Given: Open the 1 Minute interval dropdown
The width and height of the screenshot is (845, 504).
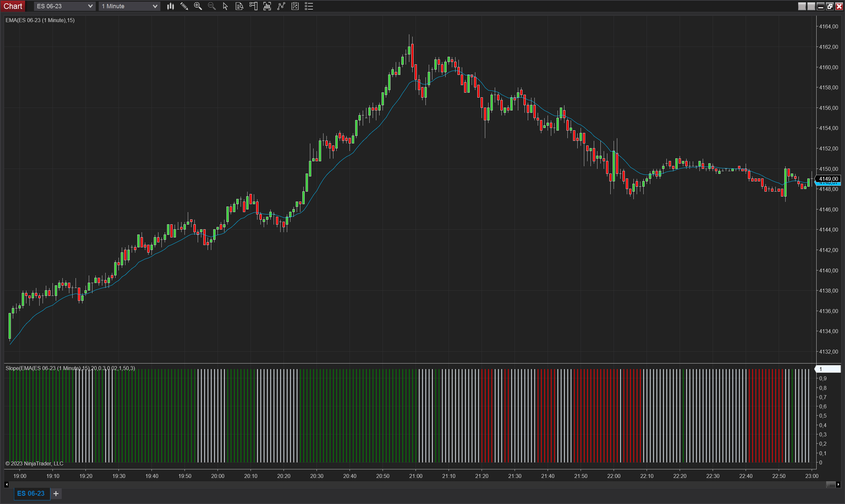Looking at the screenshot, I should coord(129,6).
